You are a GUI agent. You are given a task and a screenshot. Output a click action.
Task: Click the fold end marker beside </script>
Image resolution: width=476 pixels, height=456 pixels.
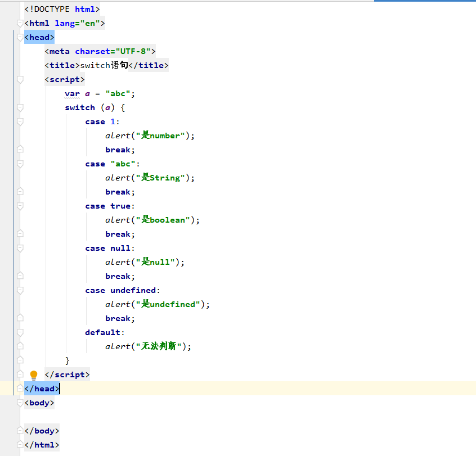point(20,374)
